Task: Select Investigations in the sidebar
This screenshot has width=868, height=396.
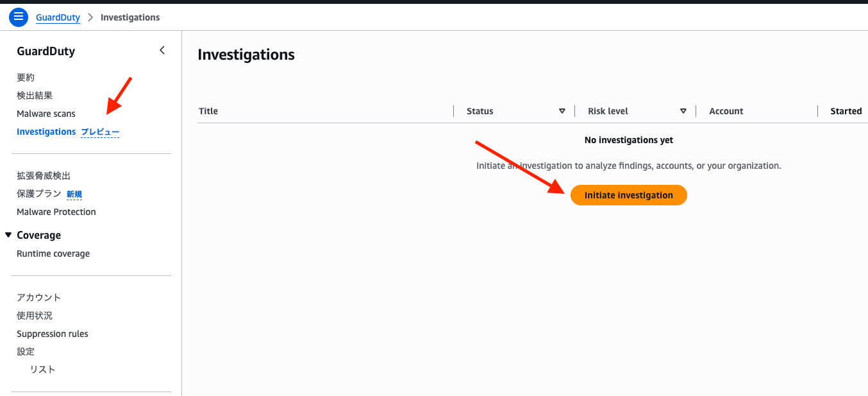Action: [x=46, y=132]
